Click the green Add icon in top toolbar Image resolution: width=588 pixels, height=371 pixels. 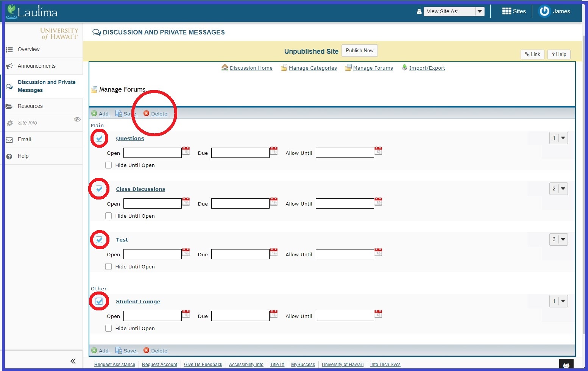pos(94,114)
